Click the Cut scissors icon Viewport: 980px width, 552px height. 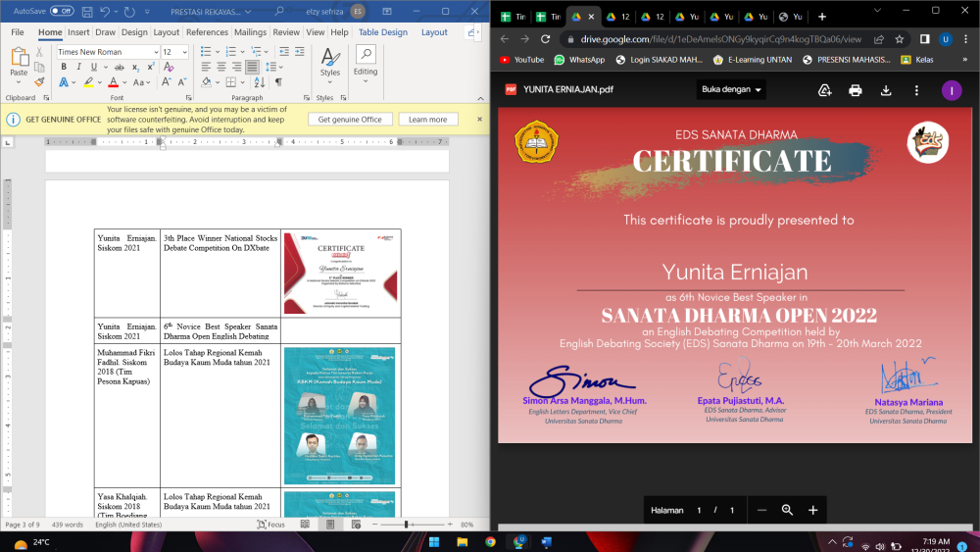[39, 52]
